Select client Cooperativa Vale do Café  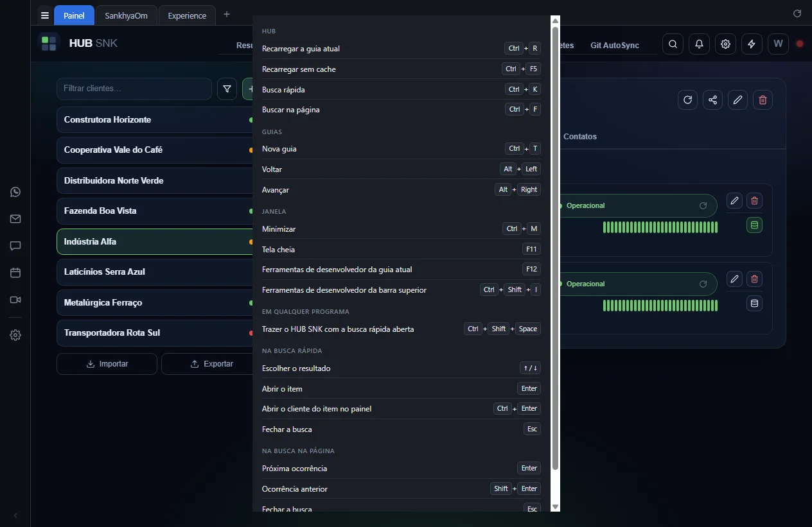[x=155, y=150]
